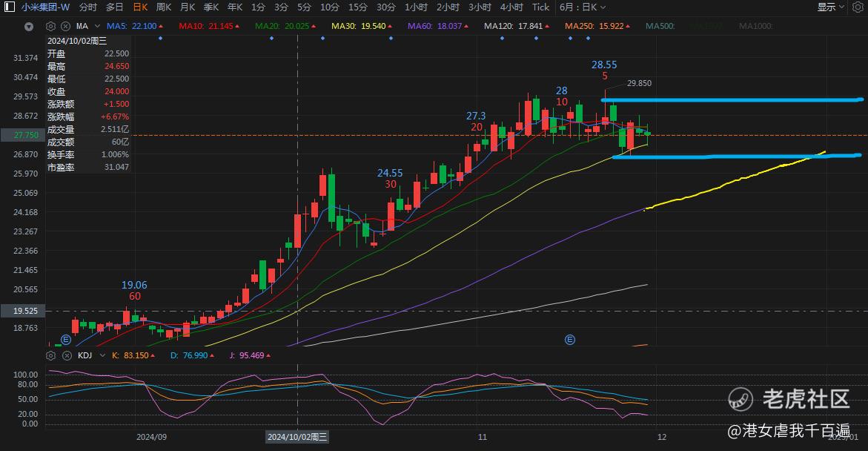The image size is (868, 451).
Task: Open the 显示 display options dropdown
Action: click(x=830, y=7)
